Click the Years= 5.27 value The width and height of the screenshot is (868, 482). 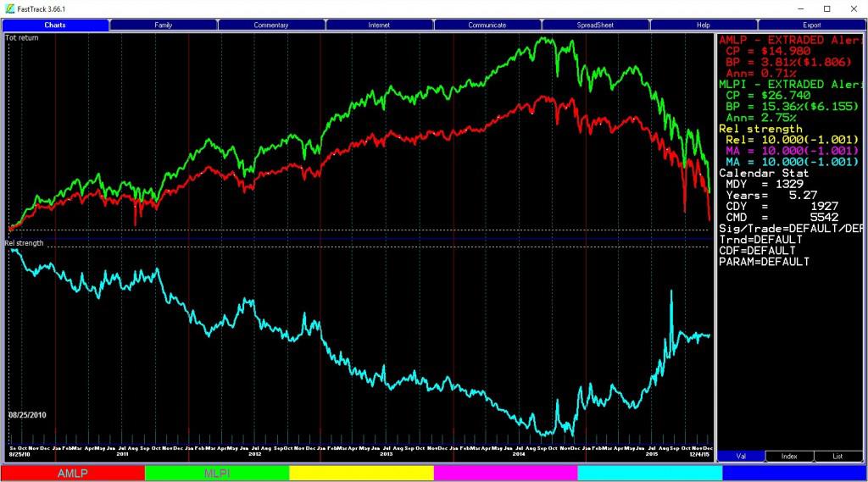771,195
